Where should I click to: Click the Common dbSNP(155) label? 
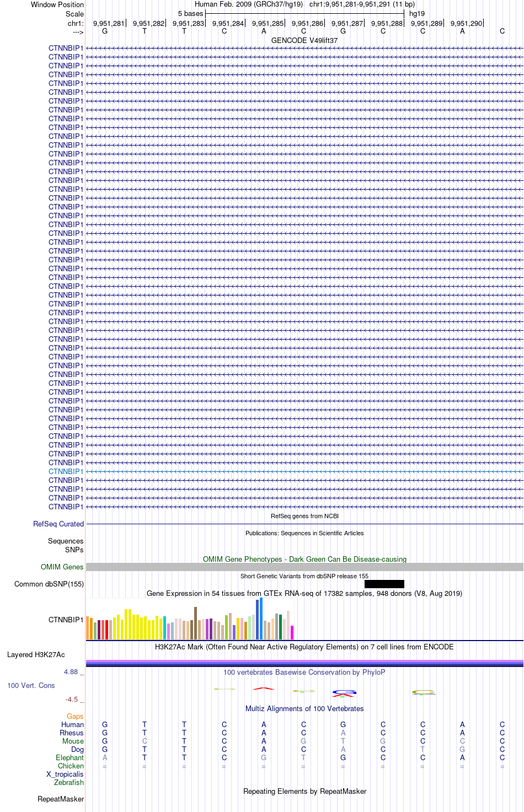(x=49, y=584)
